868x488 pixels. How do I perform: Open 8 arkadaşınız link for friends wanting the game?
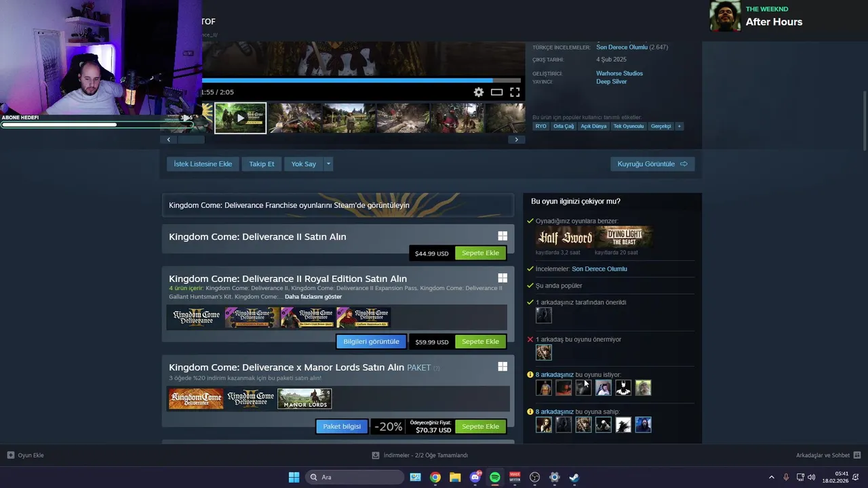click(x=554, y=375)
